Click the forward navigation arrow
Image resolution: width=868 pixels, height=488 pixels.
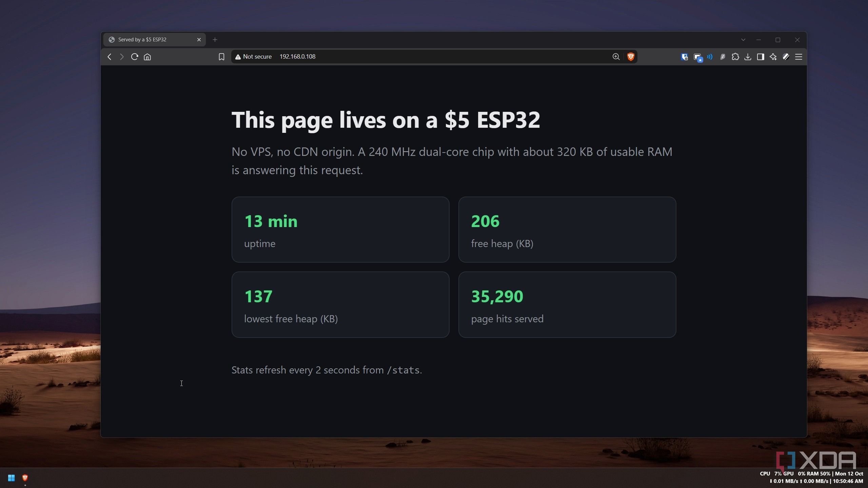click(x=122, y=57)
